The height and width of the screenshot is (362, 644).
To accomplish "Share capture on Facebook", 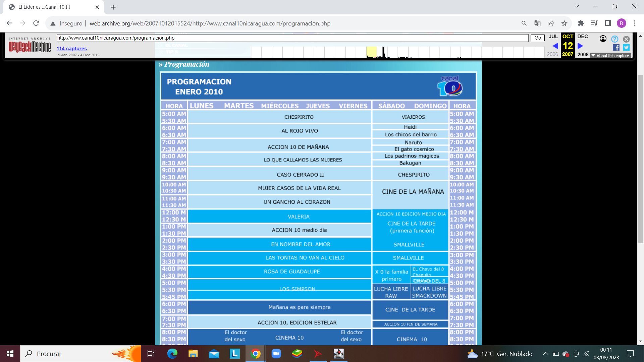I will (616, 48).
